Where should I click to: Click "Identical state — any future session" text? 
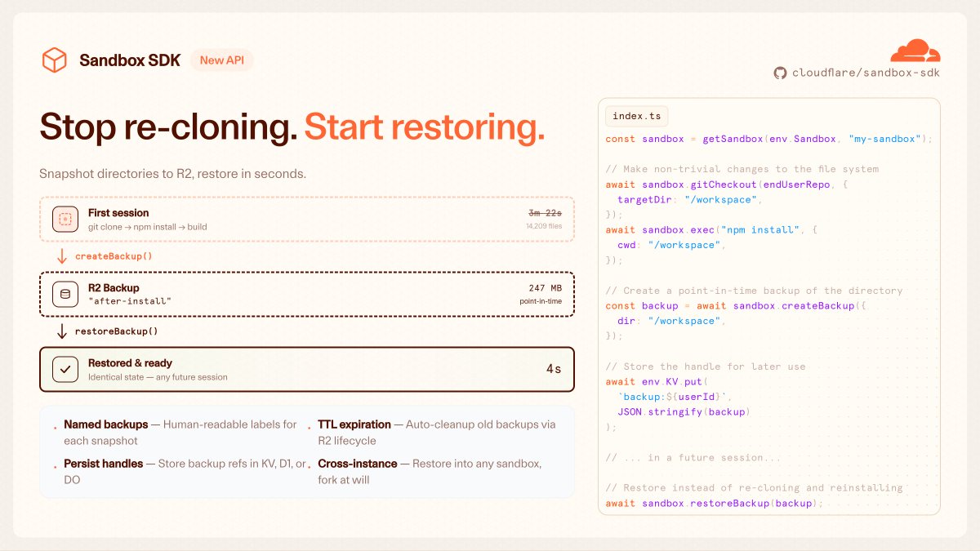coord(158,377)
